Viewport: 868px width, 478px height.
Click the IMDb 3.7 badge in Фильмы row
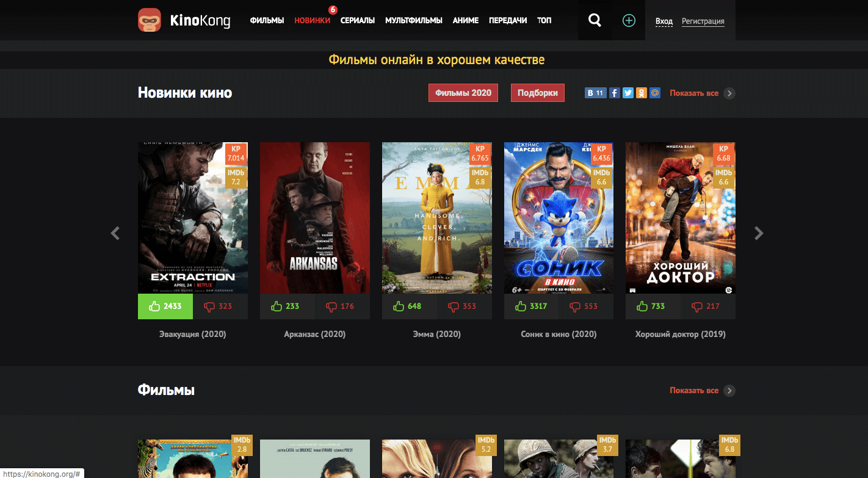click(x=607, y=445)
